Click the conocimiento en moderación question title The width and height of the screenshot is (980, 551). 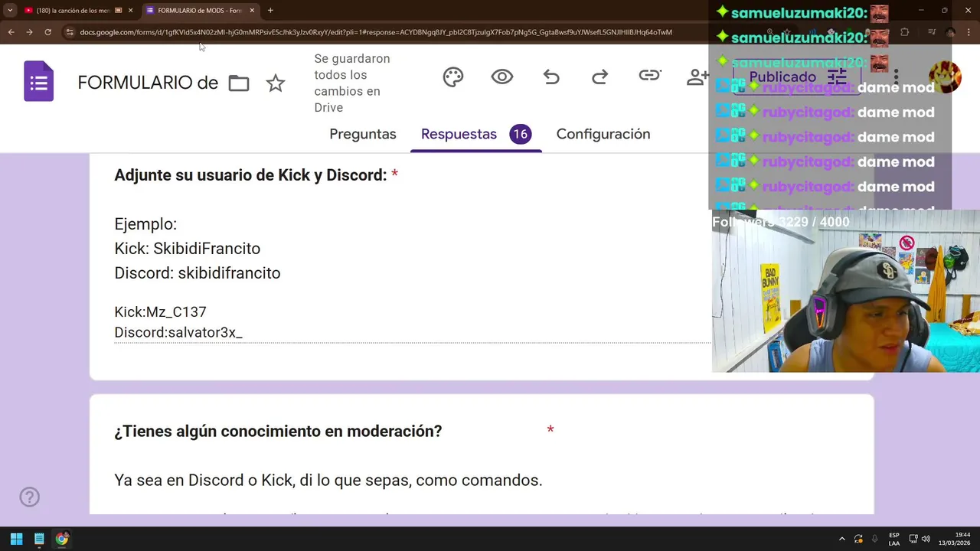point(278,432)
